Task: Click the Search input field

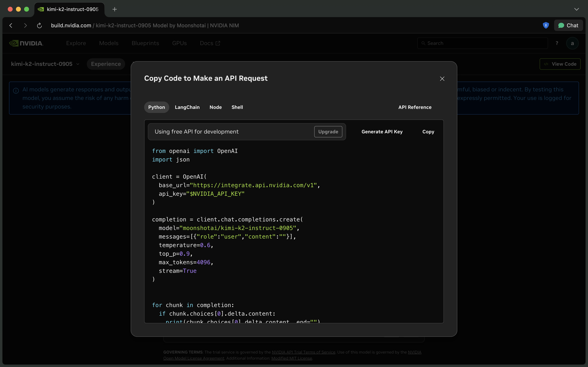Action: tap(482, 43)
